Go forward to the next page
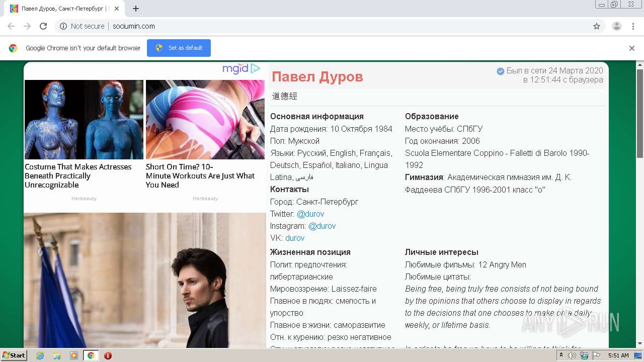The height and width of the screenshot is (362, 644). coord(27,26)
